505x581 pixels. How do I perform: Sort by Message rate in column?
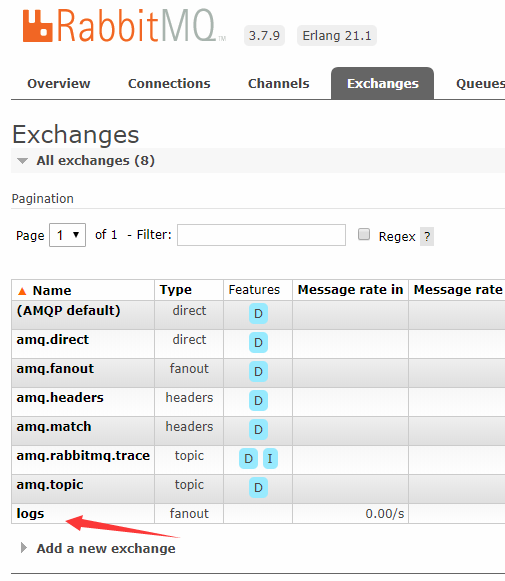point(350,290)
